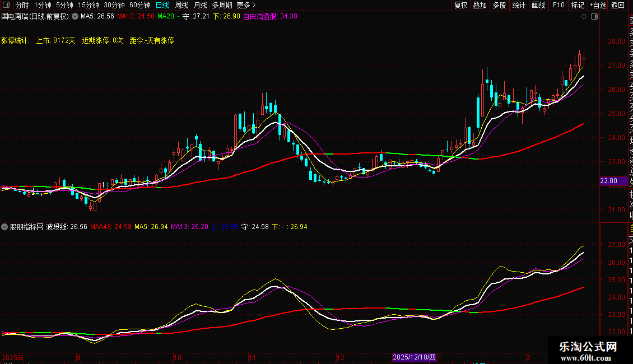Select the 5分钟 period tab
The height and width of the screenshot is (364, 633).
tap(64, 5)
